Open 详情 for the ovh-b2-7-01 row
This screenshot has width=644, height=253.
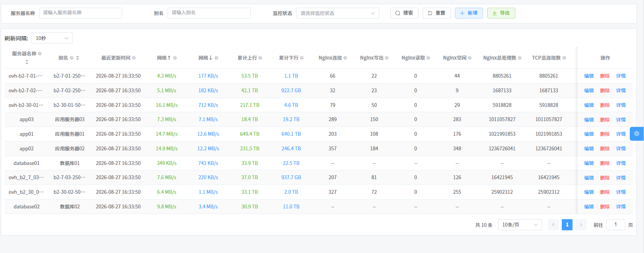tap(621, 76)
